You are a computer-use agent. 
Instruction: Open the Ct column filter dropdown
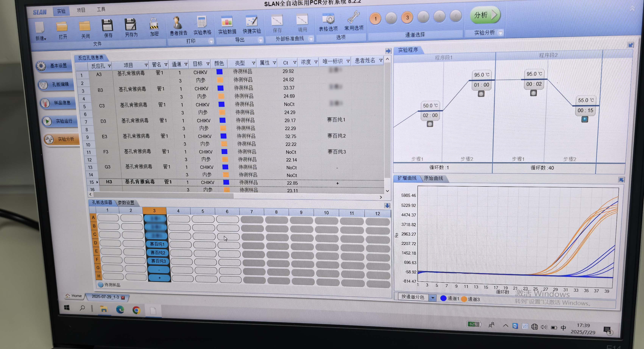click(x=295, y=62)
